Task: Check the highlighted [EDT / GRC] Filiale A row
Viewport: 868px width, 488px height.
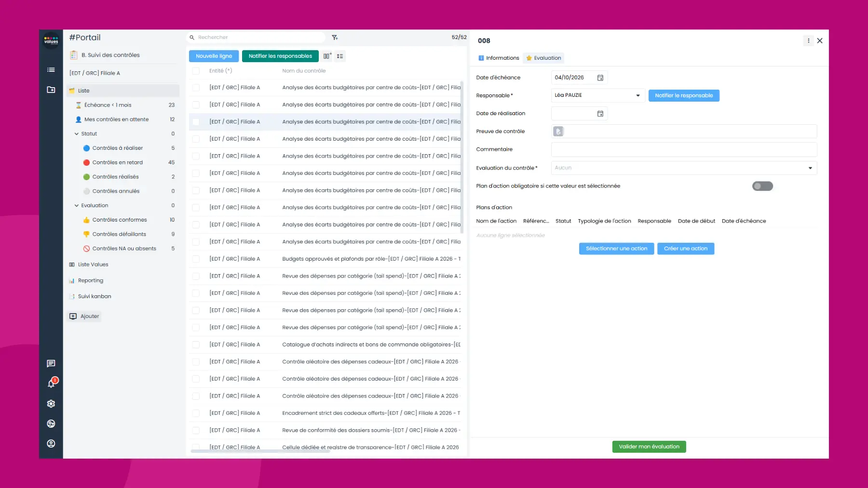Action: pos(196,122)
